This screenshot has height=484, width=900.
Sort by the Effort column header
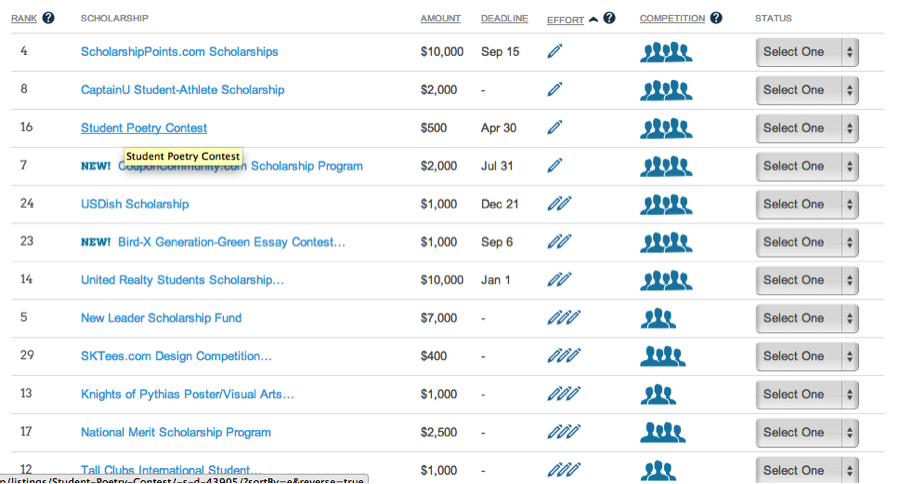tap(566, 19)
